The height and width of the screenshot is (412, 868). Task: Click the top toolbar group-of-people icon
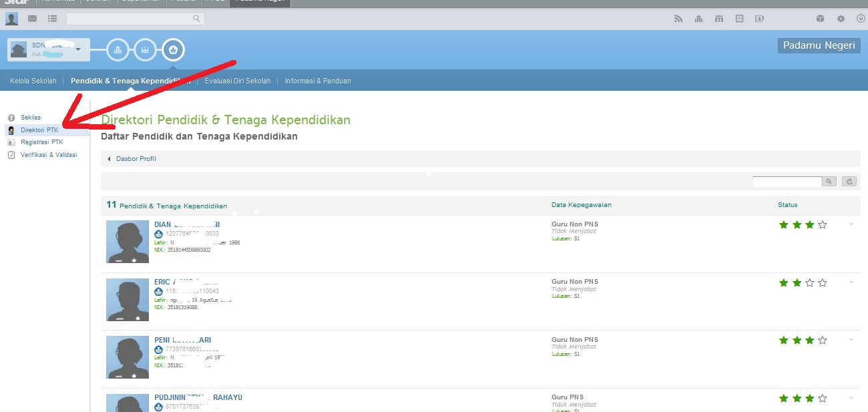point(718,19)
